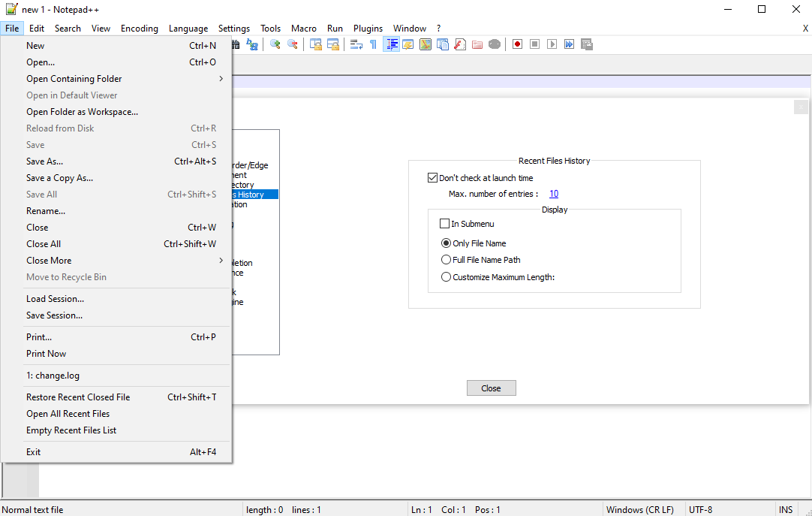Image resolution: width=812 pixels, height=516 pixels.
Task: Click the Notepad++ title bar app icon
Action: (x=11, y=9)
